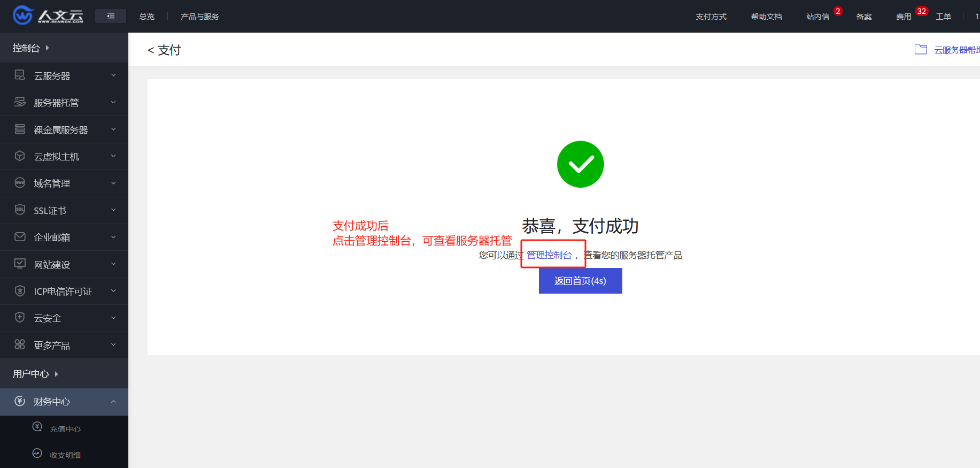Click the Renwen Cloud logo

[x=48, y=16]
